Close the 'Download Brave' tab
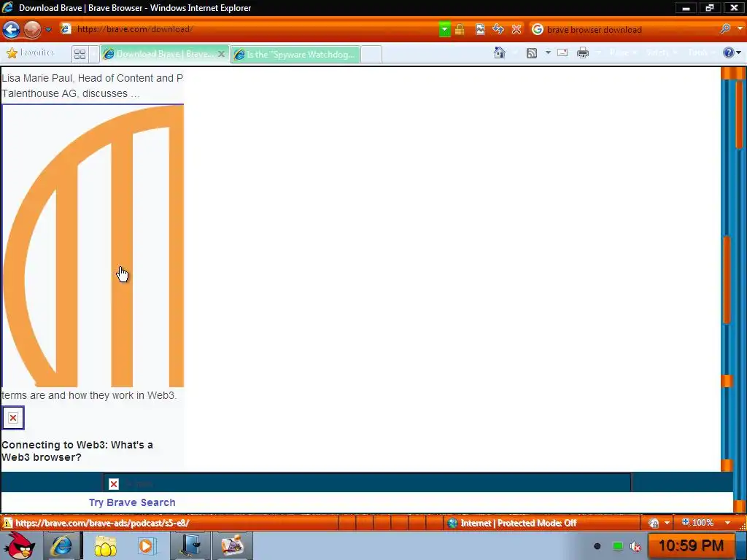Screen dimensions: 747x560 pos(222,54)
